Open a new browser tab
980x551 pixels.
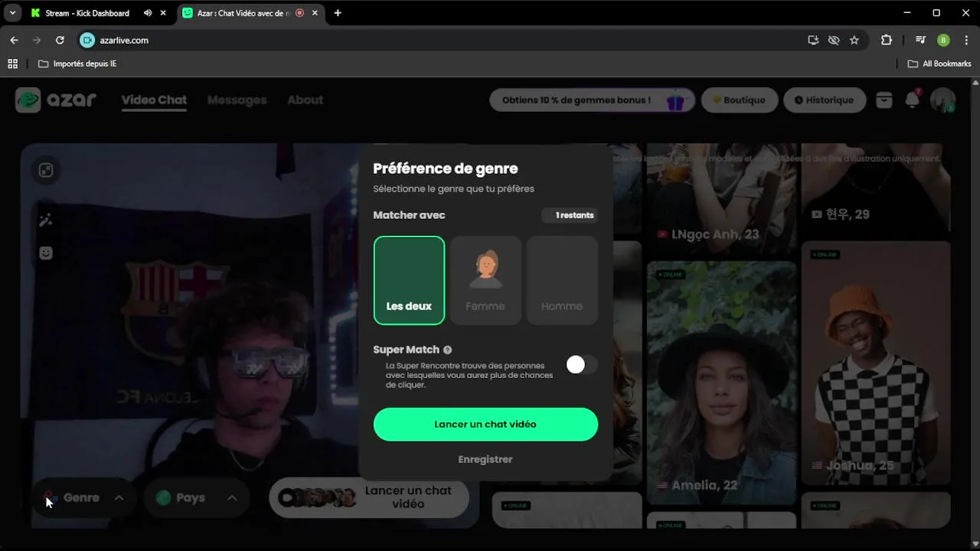(338, 13)
